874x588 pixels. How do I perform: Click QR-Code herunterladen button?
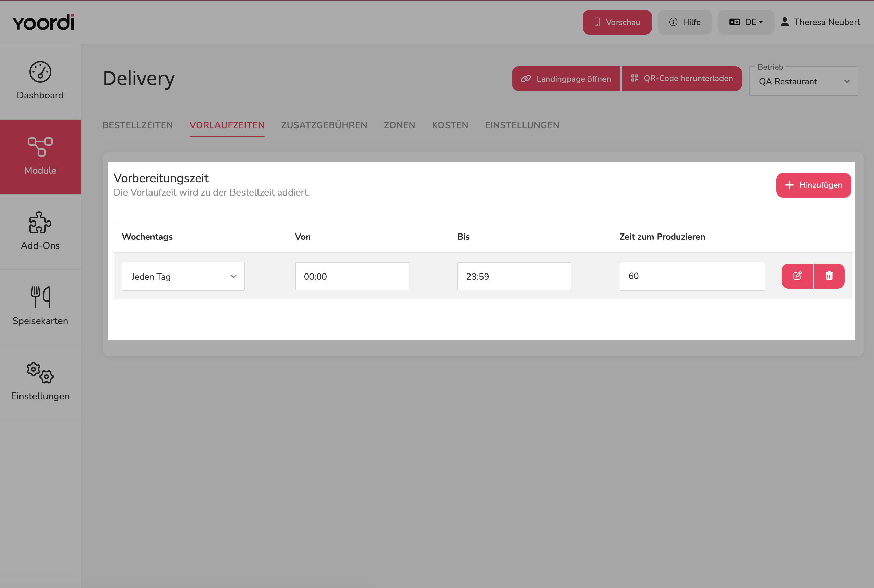pos(682,79)
